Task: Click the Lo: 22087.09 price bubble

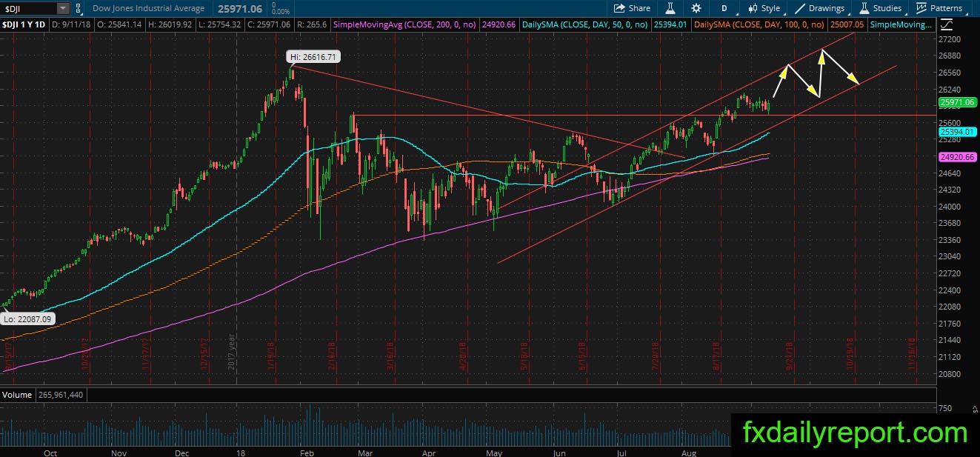Action: point(27,318)
